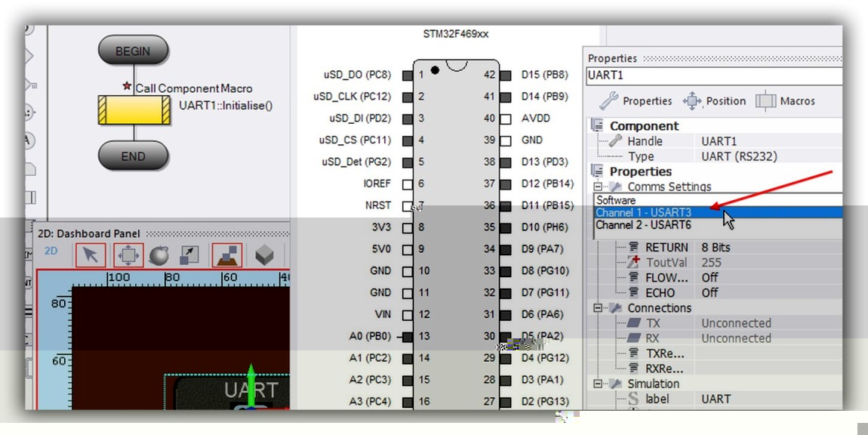Pick the scale object tool with diagonal arrow
Screen dimensions: 868x435
190,255
